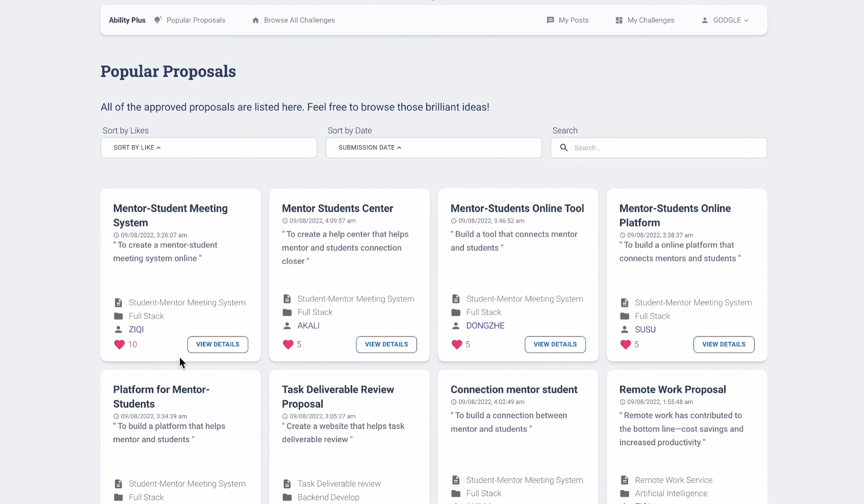Open author profile ZIQI
The height and width of the screenshot is (504, 864).
pyautogui.click(x=136, y=329)
